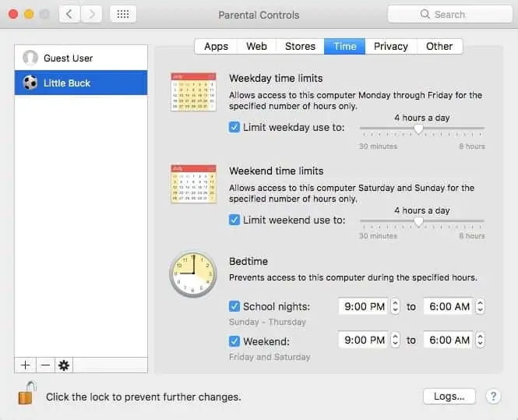This screenshot has height=420, width=518.
Task: Switch to the Stores tab
Action: coord(300,46)
